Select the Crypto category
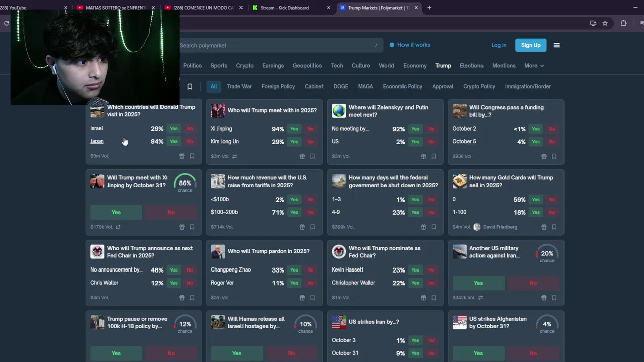Viewport: 644px width, 362px height. [245, 66]
